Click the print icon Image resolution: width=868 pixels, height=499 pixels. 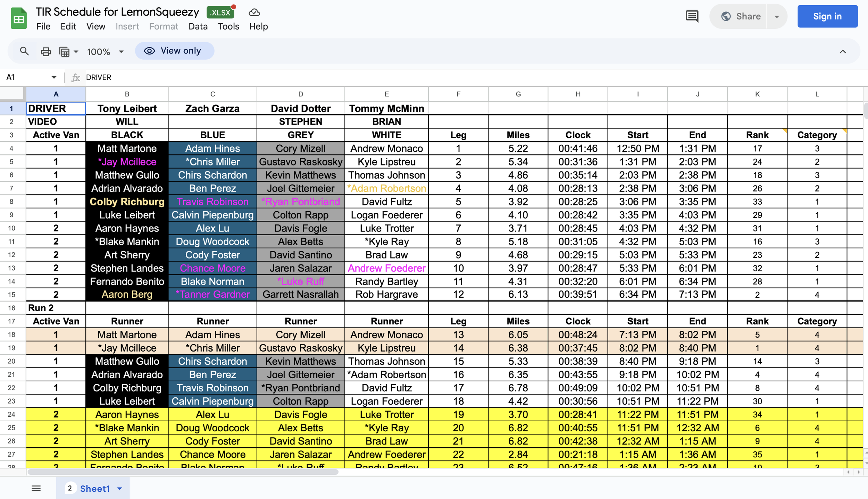pos(45,51)
